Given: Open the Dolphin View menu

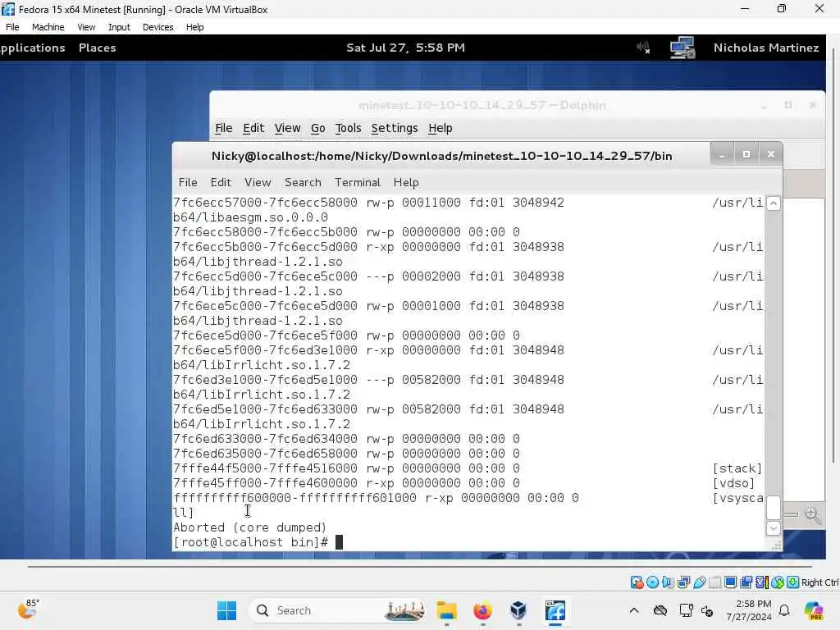Looking at the screenshot, I should coord(287,128).
